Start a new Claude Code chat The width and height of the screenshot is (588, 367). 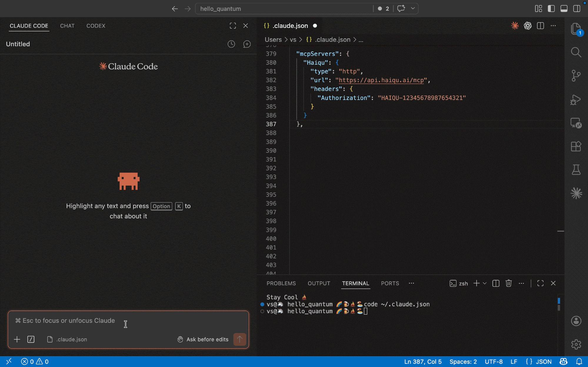(247, 44)
